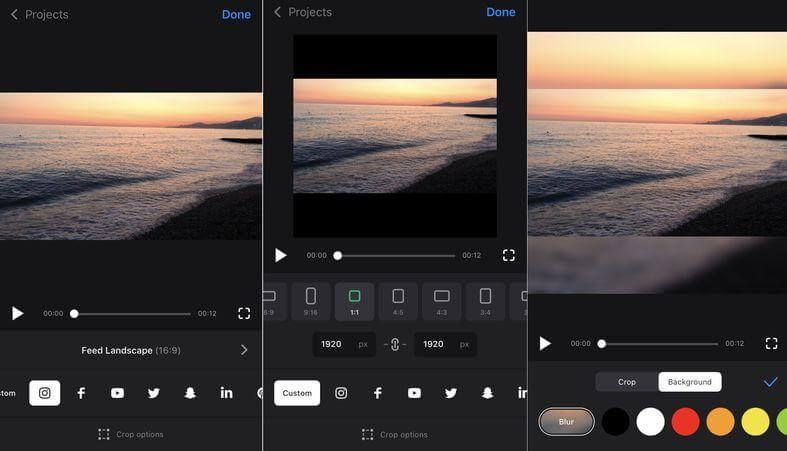Confirm background with blue checkmark

click(x=770, y=382)
